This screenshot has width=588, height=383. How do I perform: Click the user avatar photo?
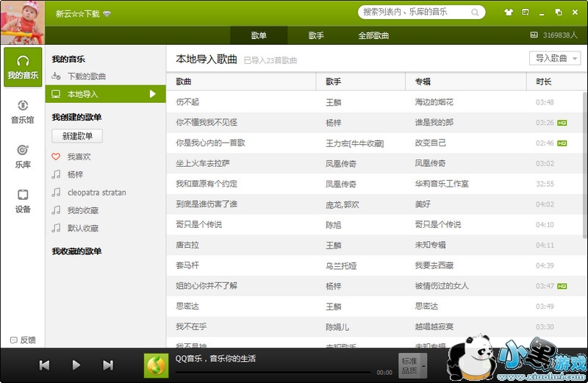[23, 23]
